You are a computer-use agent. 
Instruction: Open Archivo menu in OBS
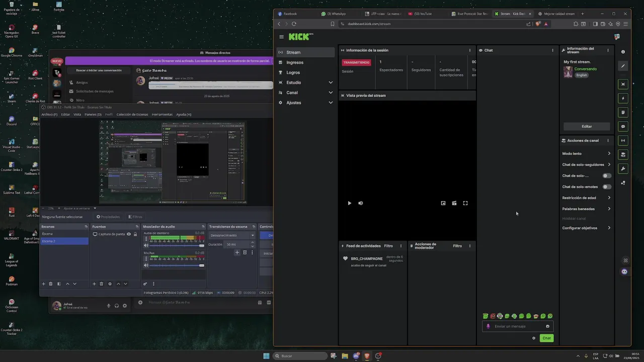(49, 115)
